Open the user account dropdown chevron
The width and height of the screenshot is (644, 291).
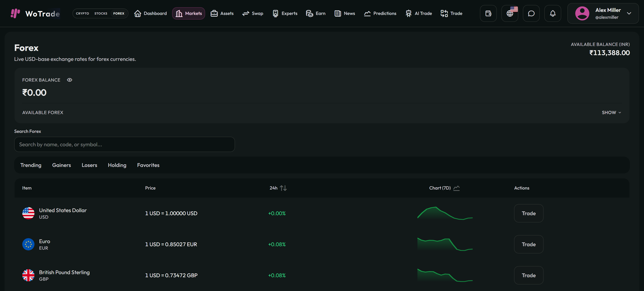[x=629, y=13]
